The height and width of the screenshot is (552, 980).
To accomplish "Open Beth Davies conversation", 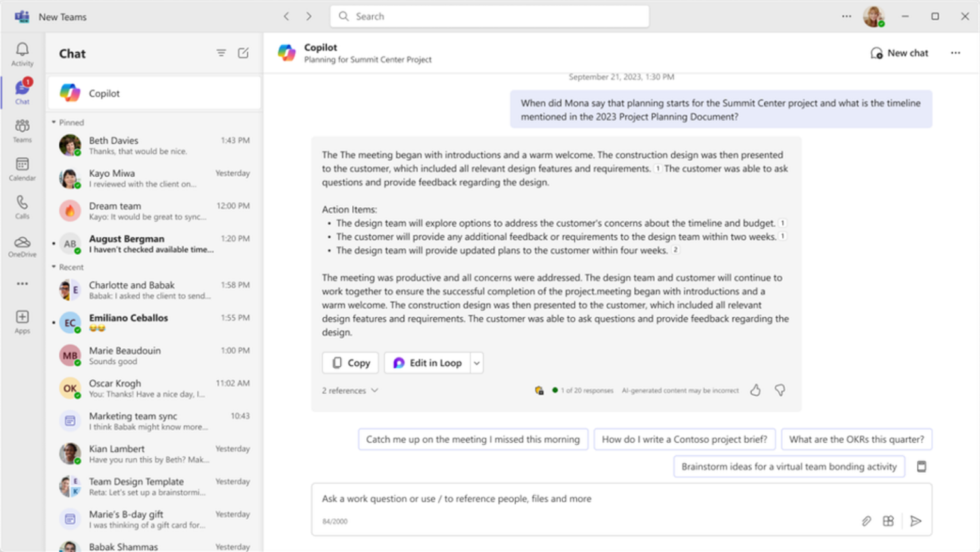I will tap(154, 145).
